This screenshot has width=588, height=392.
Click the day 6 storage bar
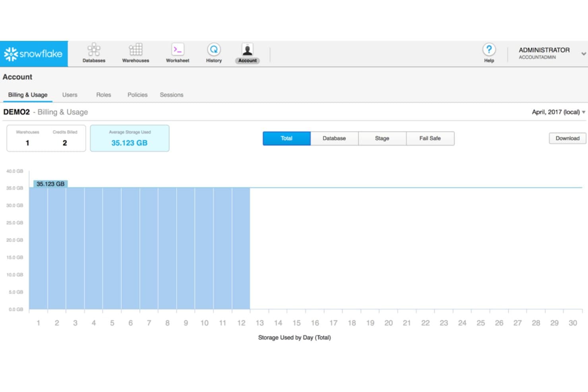[x=130, y=248]
